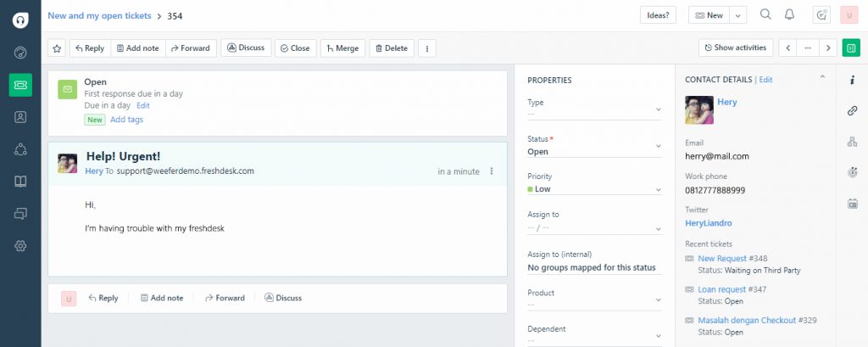The width and height of the screenshot is (868, 347).
Task: Click the Freshdesk logo in sidebar
Action: pyautogui.click(x=20, y=20)
